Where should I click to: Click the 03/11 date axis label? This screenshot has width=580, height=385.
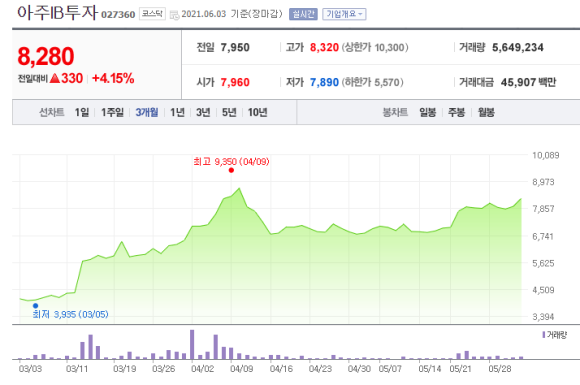tap(77, 369)
